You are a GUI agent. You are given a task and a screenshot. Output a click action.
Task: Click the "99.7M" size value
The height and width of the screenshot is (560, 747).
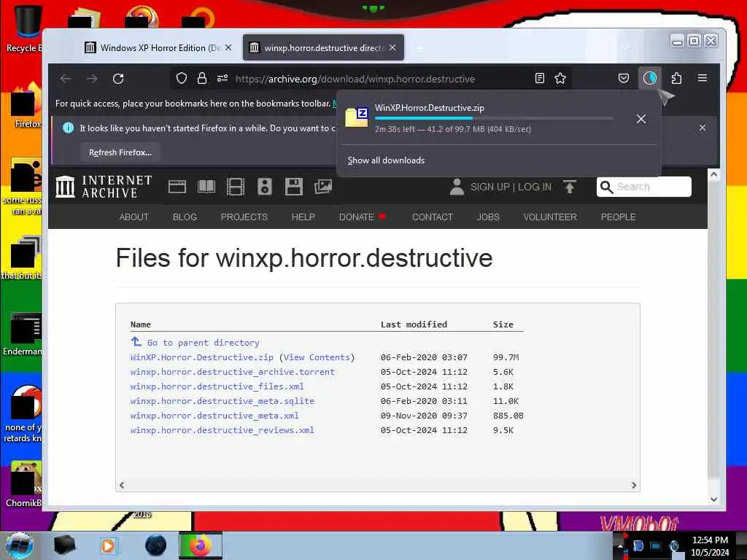[506, 357]
